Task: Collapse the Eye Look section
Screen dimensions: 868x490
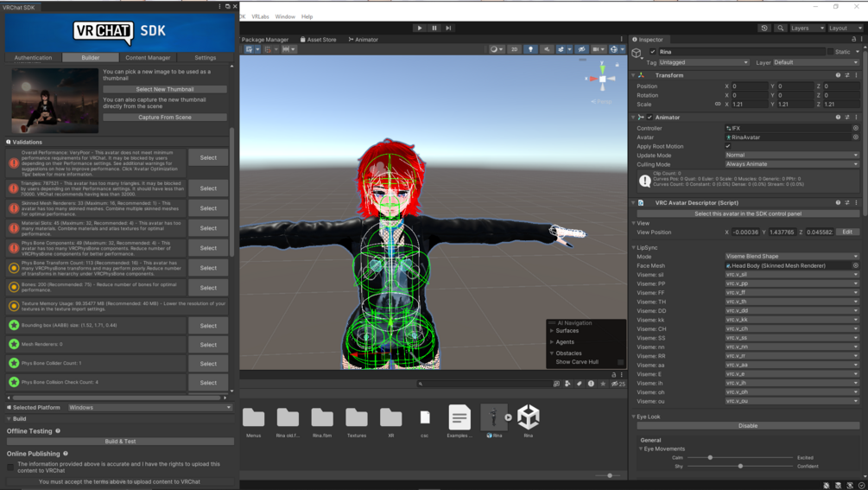Action: (x=633, y=417)
